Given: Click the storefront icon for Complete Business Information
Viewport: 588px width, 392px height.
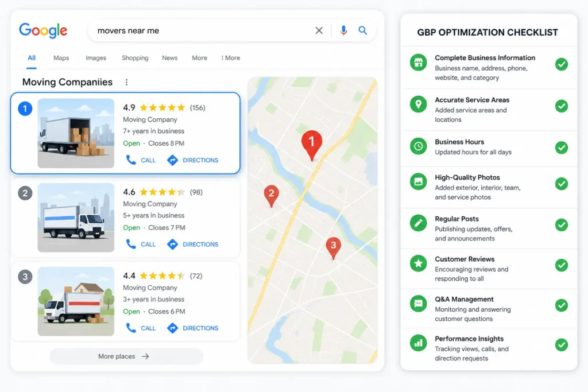Looking at the screenshot, I should click(x=418, y=62).
